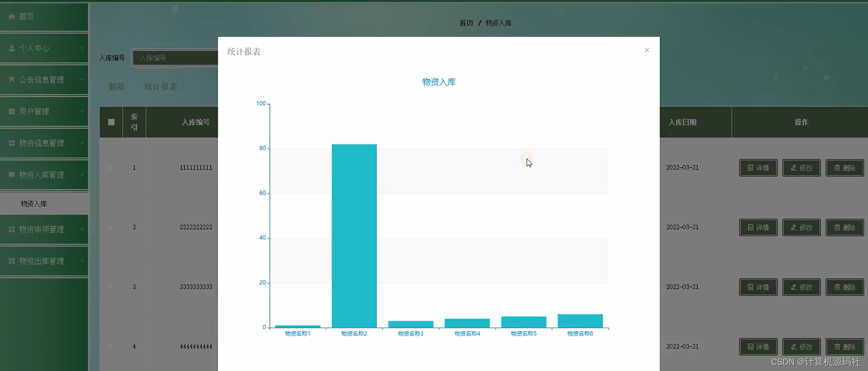Click the grid icon beside 物资信息管理
The height and width of the screenshot is (371, 868).
12,143
